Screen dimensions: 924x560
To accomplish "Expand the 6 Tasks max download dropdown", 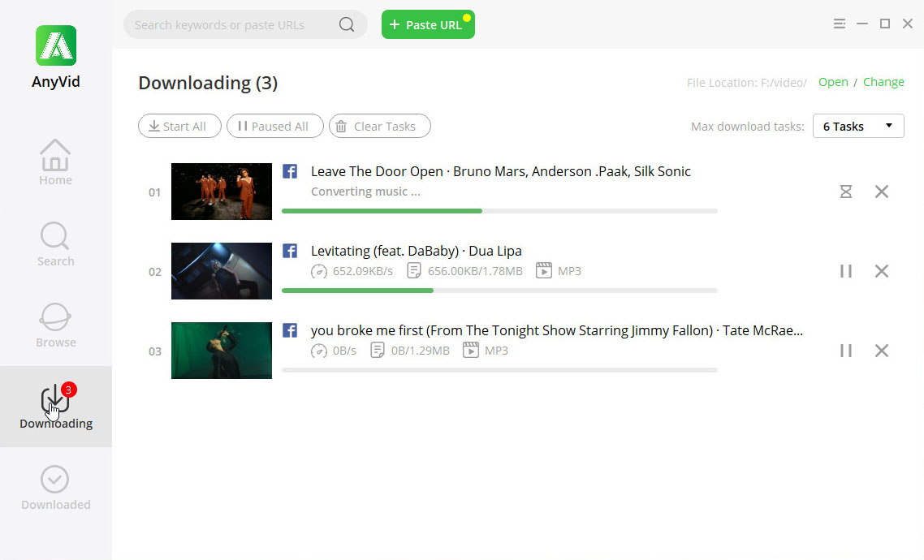I will [858, 126].
